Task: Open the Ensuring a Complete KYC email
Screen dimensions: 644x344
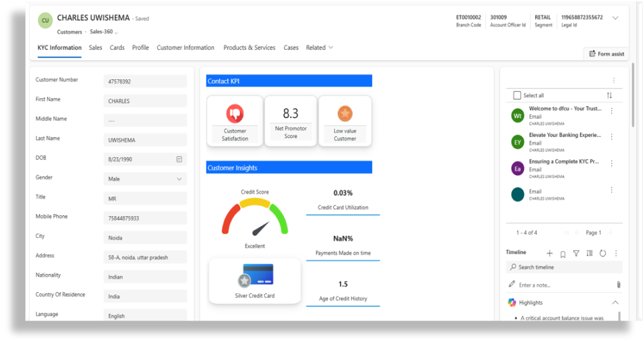Action: (x=564, y=161)
